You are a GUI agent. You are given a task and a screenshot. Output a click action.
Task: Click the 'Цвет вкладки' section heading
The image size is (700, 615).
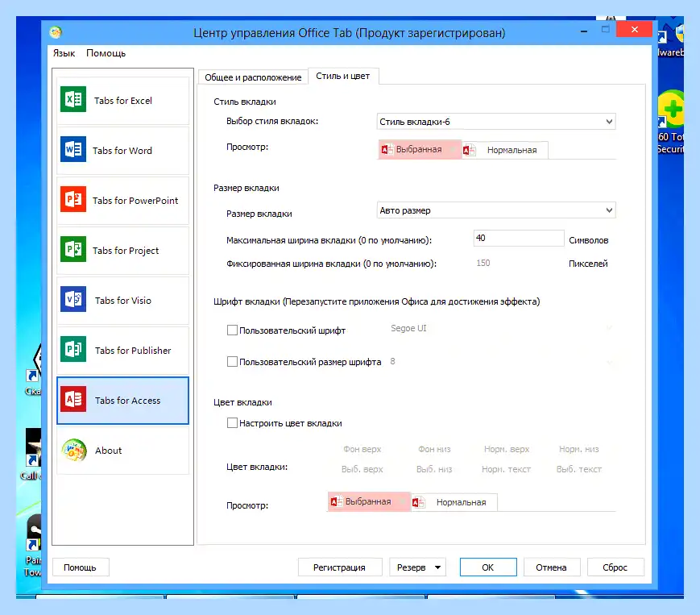tap(242, 402)
